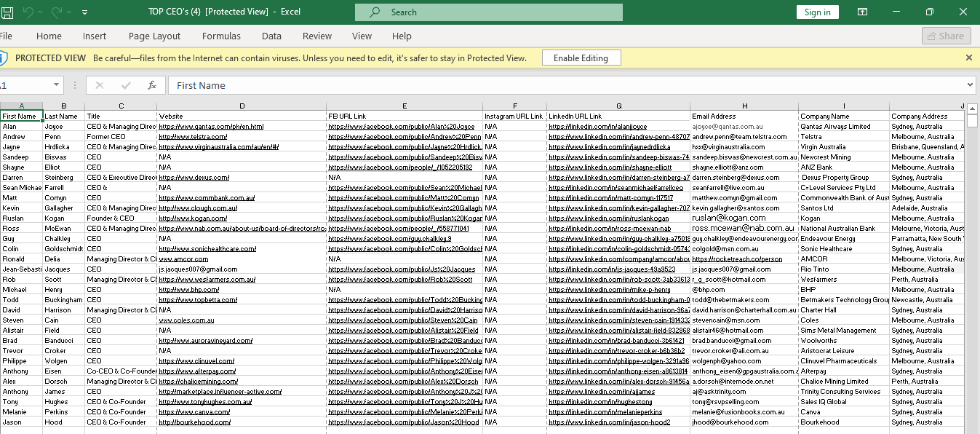
Task: Click the vertical scrollbar up arrow
Action: pos(972,108)
